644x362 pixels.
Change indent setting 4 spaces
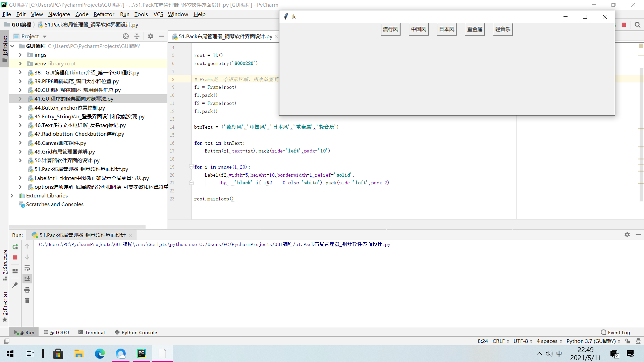pyautogui.click(x=549, y=341)
